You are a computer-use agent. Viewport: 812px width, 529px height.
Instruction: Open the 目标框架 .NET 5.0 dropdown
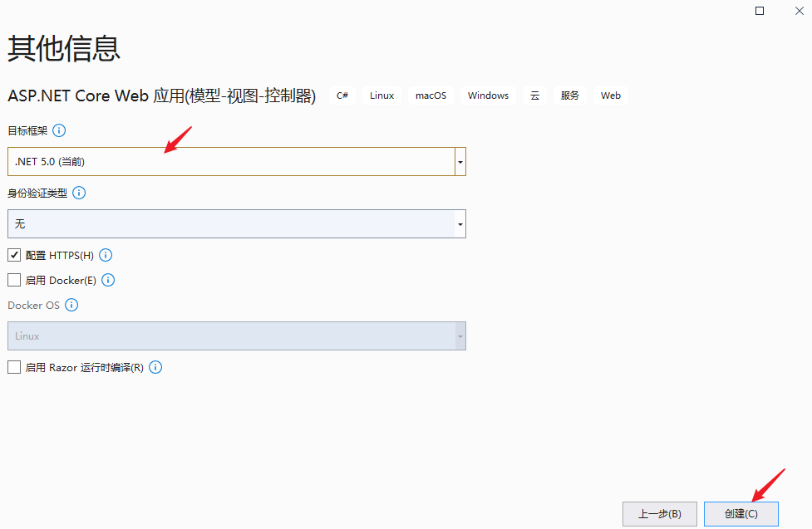[x=237, y=161]
